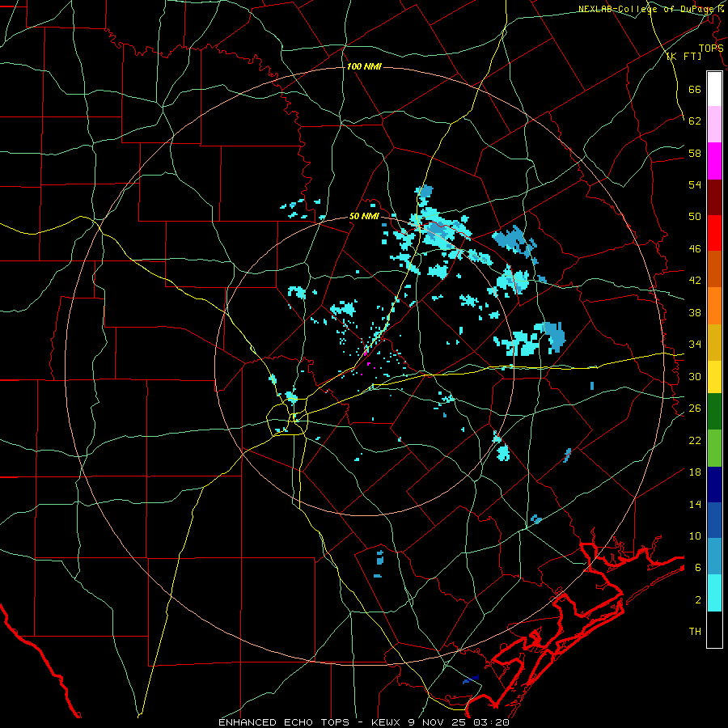Click the light green legend swatch
This screenshot has width=728, height=728.
point(714,448)
